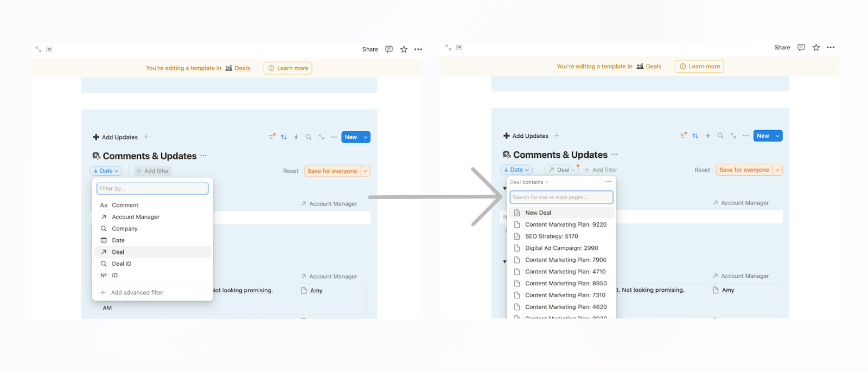Click Save for everyone in right window
The image size is (868, 371).
[x=744, y=170]
